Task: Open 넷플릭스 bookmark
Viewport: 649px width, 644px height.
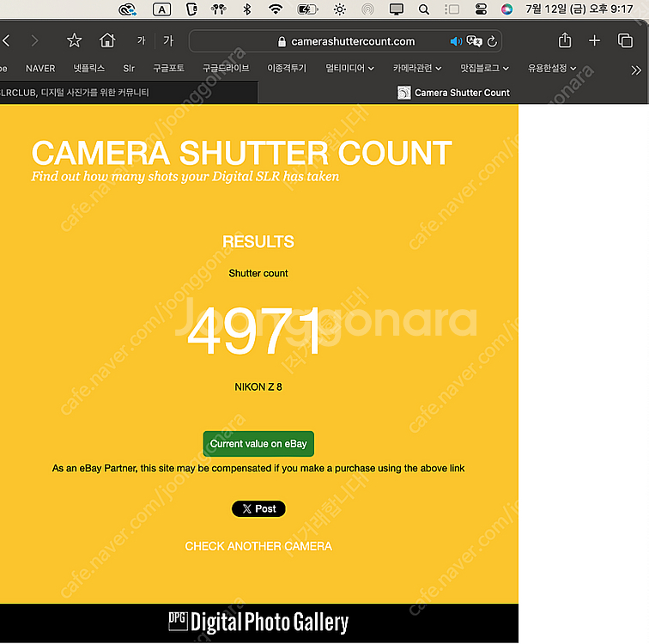Action: (x=89, y=69)
